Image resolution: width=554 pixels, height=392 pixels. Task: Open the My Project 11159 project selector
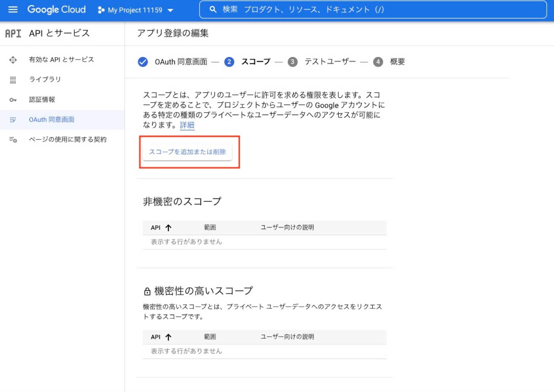[136, 11]
